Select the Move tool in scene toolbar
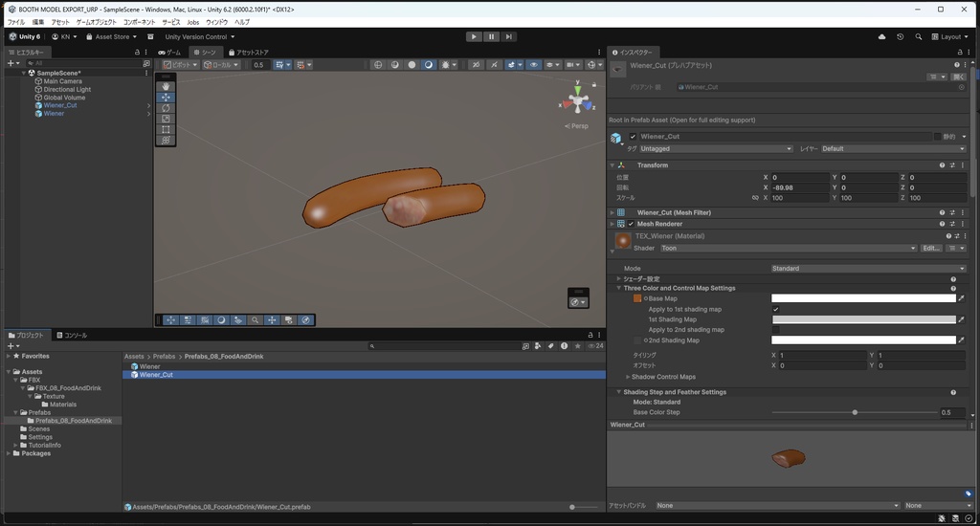Screen dimensions: 980x526 pos(166,98)
